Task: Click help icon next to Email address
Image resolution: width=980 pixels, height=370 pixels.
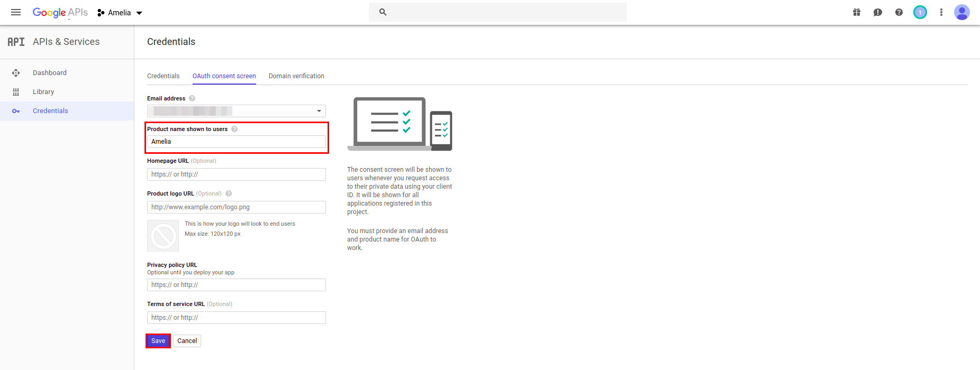Action: click(x=192, y=98)
